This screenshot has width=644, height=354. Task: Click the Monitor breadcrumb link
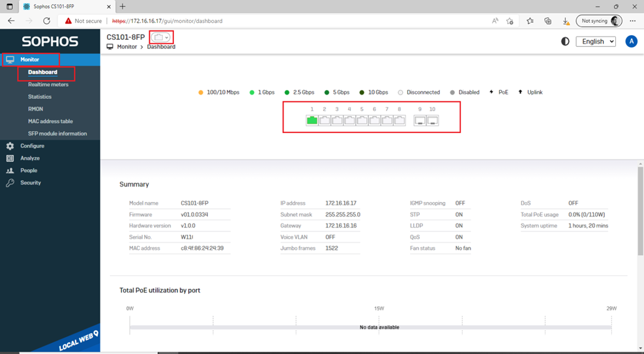tap(126, 47)
